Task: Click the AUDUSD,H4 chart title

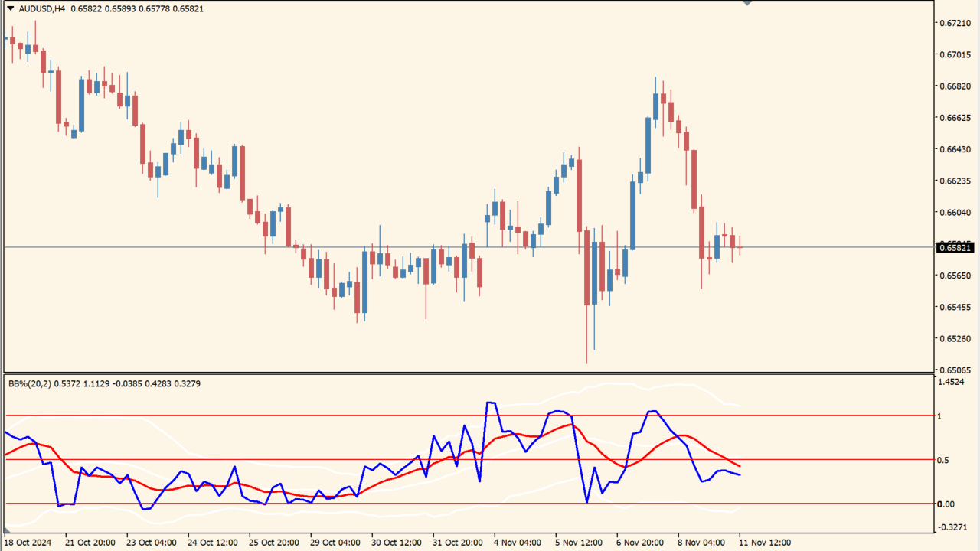Action: click(x=41, y=8)
